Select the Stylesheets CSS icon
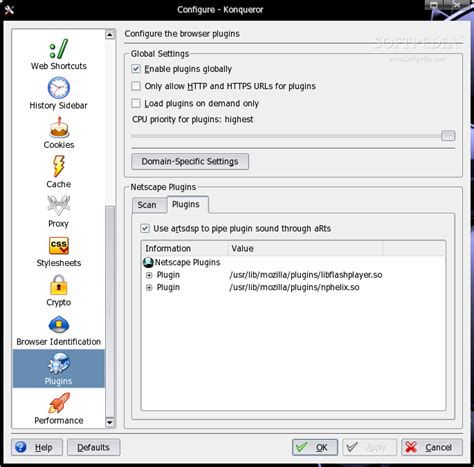Screen dimensions: 474x467 pyautogui.click(x=59, y=245)
